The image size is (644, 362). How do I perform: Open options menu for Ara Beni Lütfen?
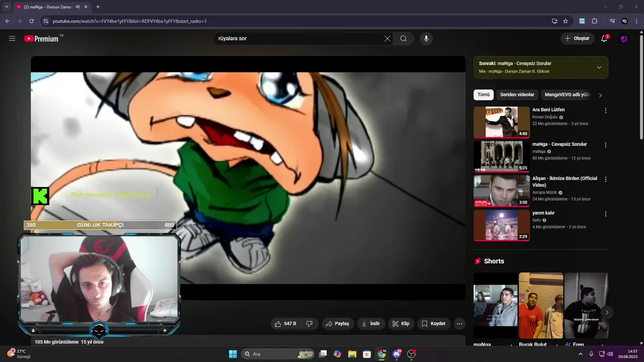point(606,111)
